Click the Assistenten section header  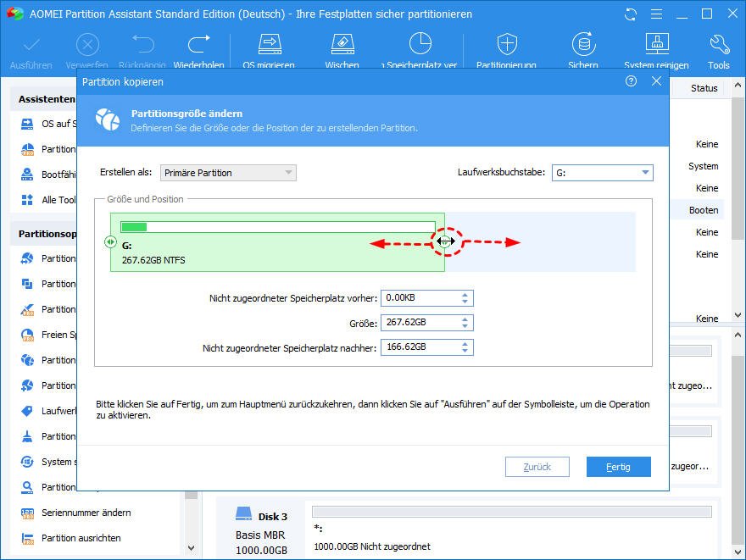click(x=47, y=99)
